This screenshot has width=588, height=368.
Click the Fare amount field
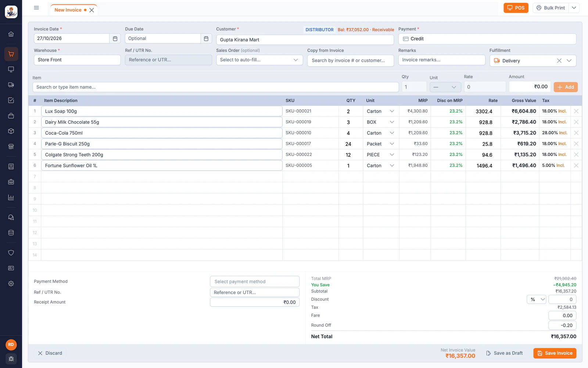(x=562, y=316)
